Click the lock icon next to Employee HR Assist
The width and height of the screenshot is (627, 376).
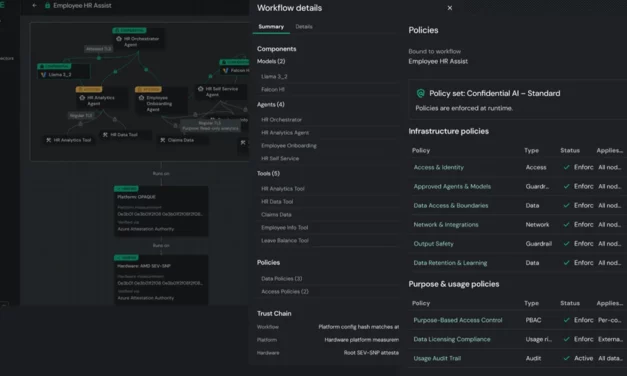click(47, 6)
